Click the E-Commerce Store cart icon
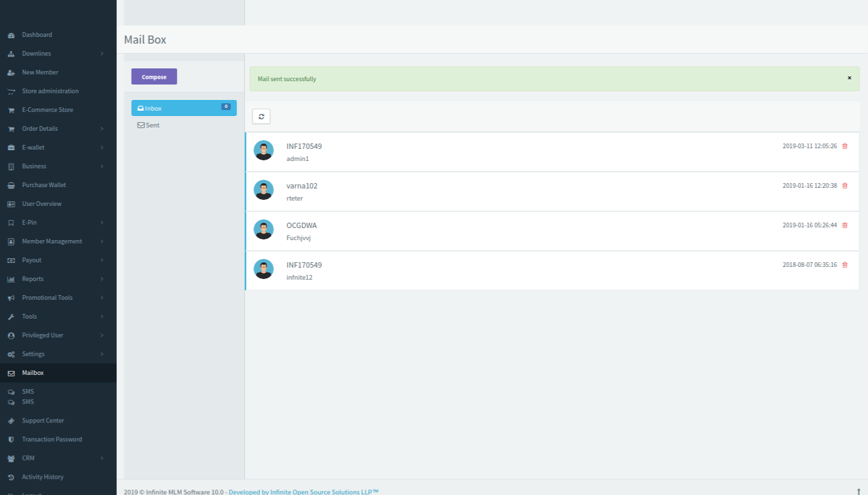The image size is (868, 495). 11,110
